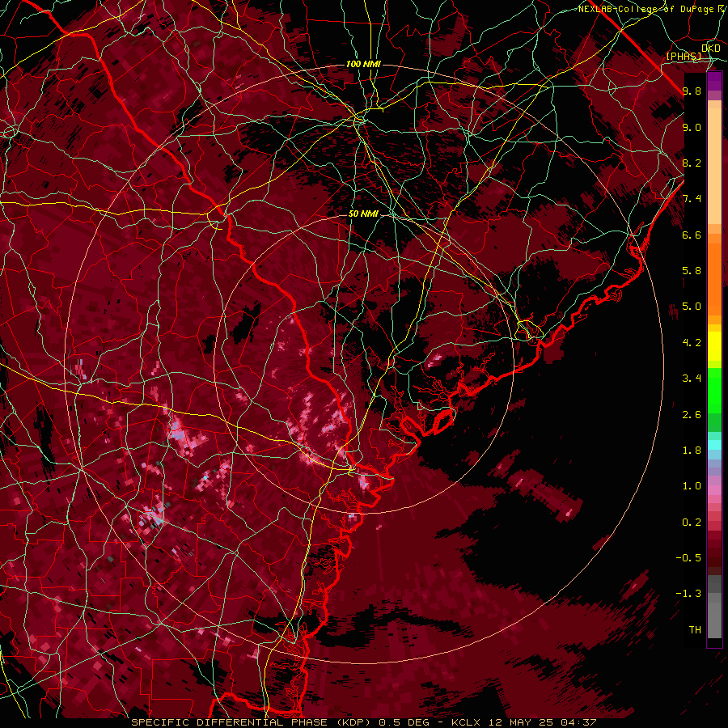Click the "12 MAY 25 04:37" timestamp
The width and height of the screenshot is (728, 728).
[x=542, y=722]
